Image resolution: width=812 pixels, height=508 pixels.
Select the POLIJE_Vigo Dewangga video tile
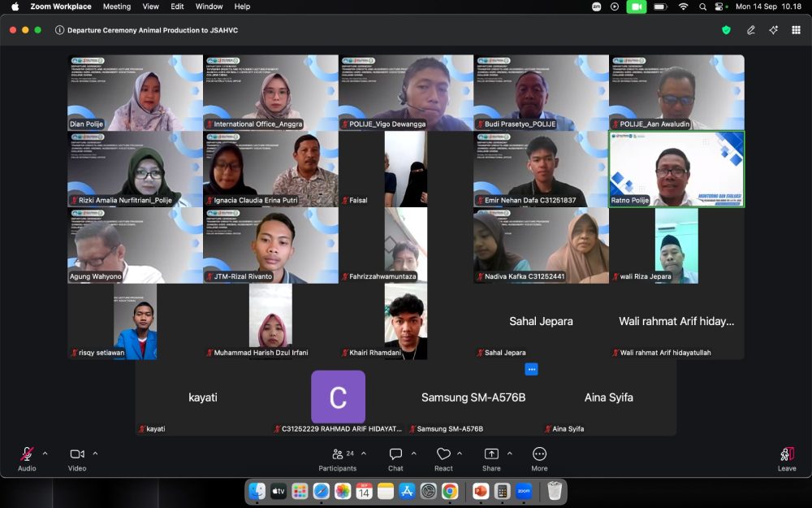pos(406,93)
